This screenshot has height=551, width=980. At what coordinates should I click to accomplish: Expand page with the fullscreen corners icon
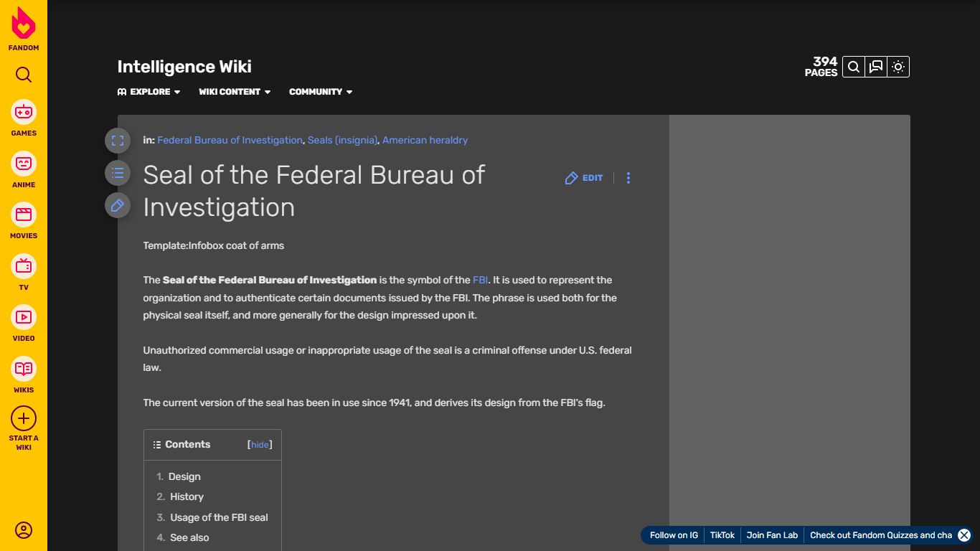pyautogui.click(x=118, y=141)
